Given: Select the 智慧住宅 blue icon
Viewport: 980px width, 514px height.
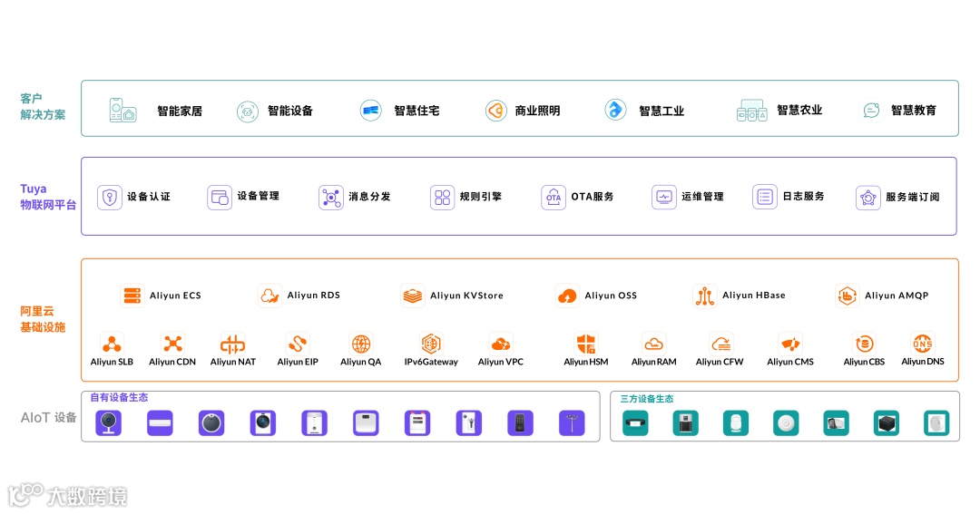Looking at the screenshot, I should (370, 111).
